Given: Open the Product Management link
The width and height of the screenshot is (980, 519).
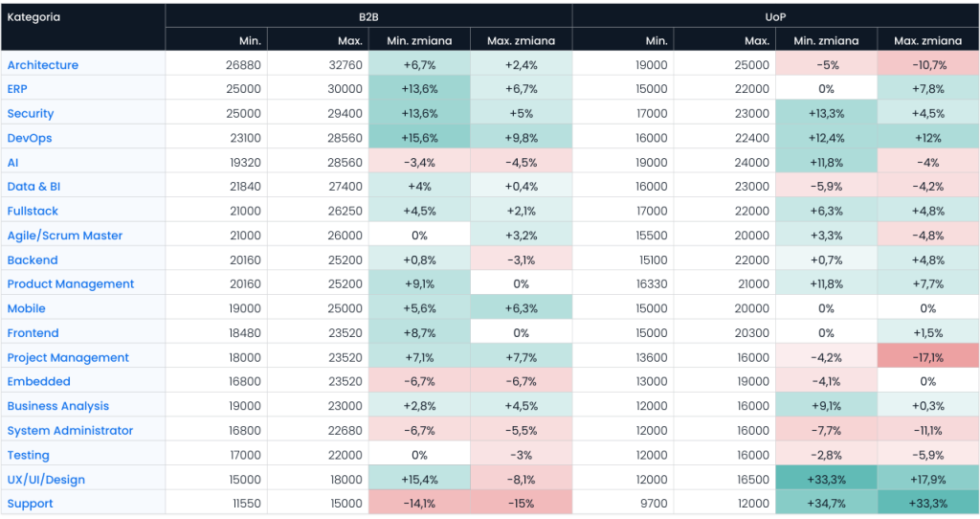Looking at the screenshot, I should [x=71, y=284].
